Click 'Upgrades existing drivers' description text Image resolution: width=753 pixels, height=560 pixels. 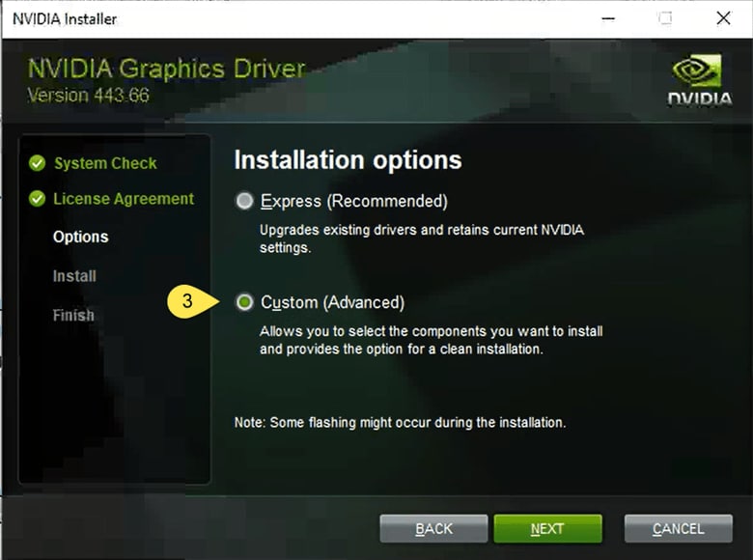[x=422, y=238]
